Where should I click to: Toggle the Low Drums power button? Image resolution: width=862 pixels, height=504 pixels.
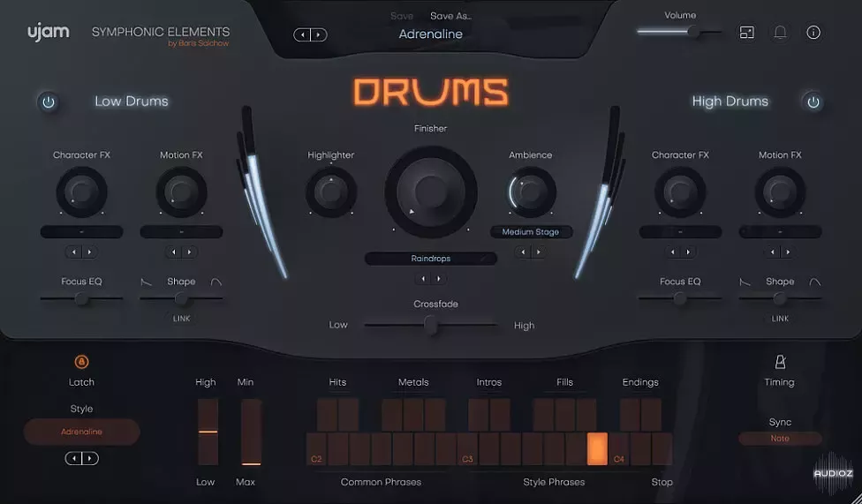coord(49,102)
